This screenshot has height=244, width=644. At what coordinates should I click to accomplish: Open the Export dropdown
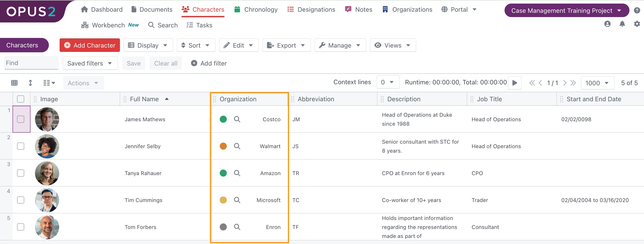pos(286,45)
